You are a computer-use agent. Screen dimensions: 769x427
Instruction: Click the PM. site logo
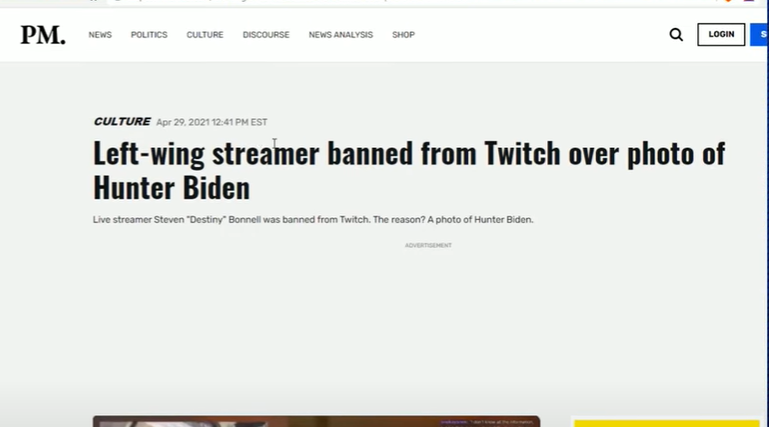point(43,35)
